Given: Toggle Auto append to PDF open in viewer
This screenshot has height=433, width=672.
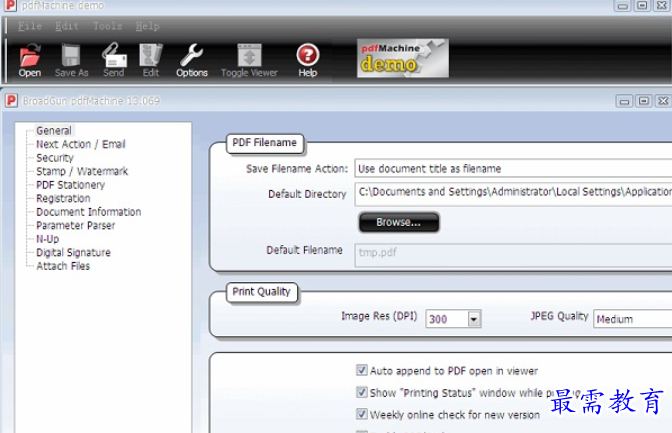Looking at the screenshot, I should (x=362, y=370).
